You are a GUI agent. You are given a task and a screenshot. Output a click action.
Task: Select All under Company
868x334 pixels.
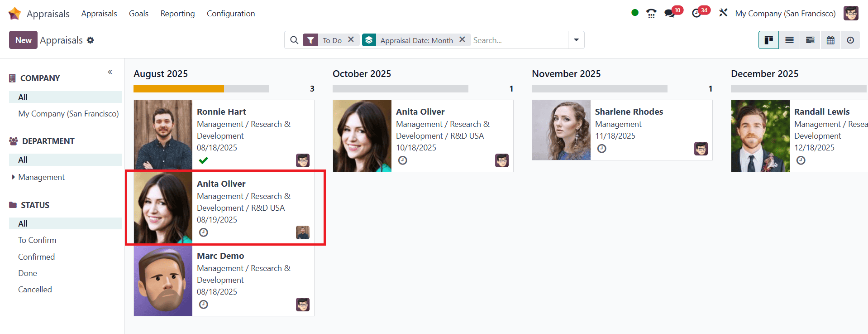(65, 97)
